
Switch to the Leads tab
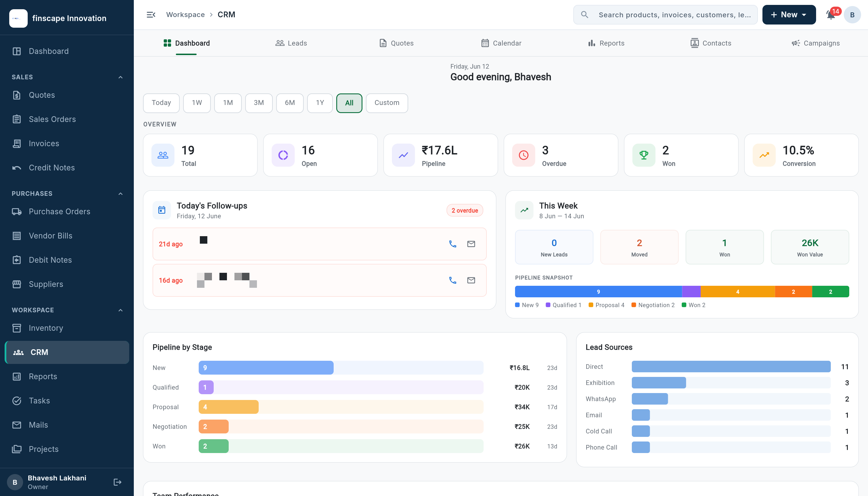(291, 43)
